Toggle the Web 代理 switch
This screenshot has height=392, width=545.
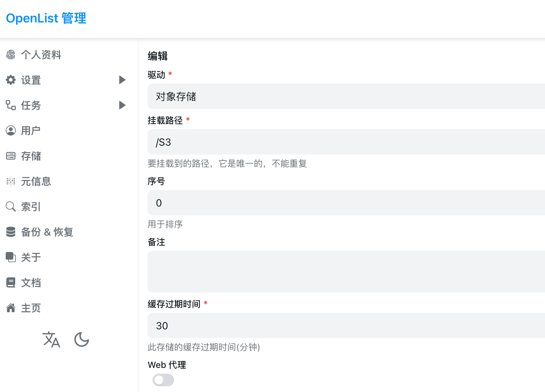(163, 380)
